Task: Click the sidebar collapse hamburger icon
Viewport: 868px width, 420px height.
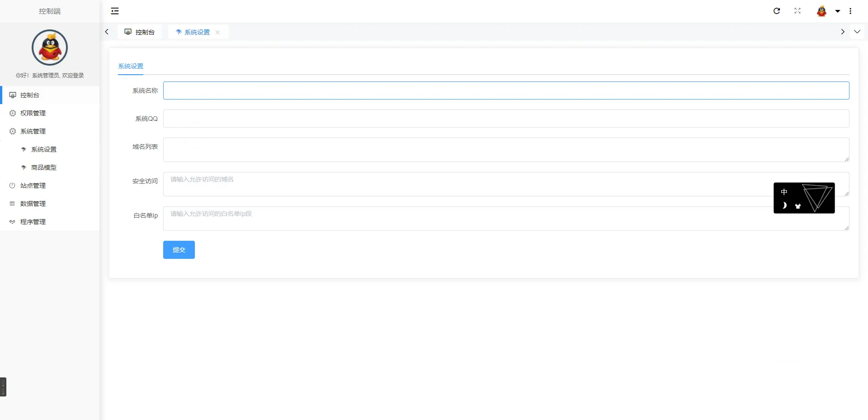Action: point(115,11)
